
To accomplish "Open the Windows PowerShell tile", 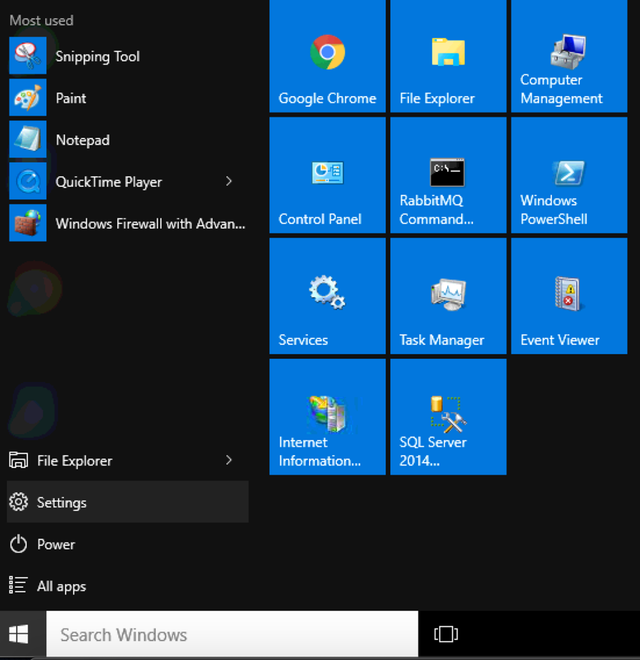I will point(569,175).
